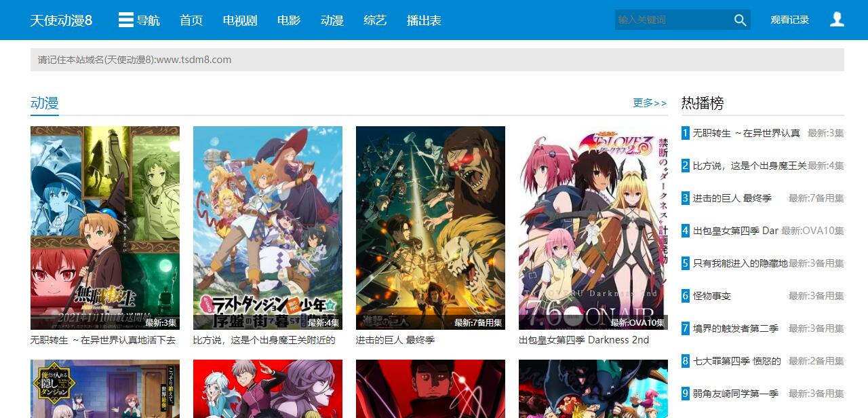868x418 pixels.
Task: Click the title 比方说，这是个出身魔王关附近的
Action: [264, 340]
